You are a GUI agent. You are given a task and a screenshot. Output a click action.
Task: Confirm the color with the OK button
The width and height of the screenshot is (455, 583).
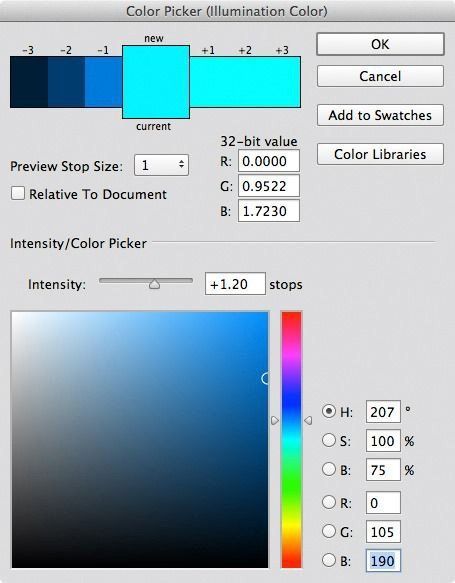coord(380,44)
